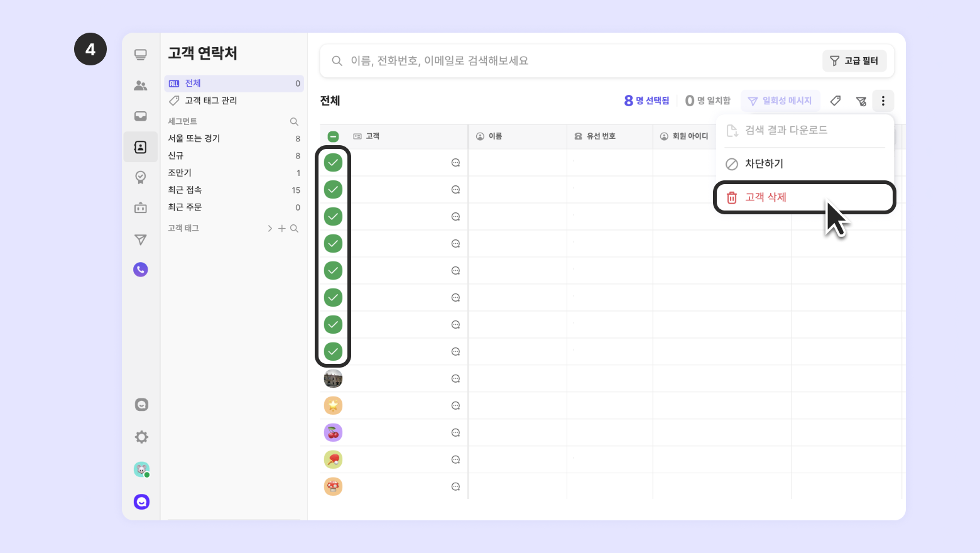
Task: Select the 서울 또는 경기 segment
Action: click(x=194, y=138)
